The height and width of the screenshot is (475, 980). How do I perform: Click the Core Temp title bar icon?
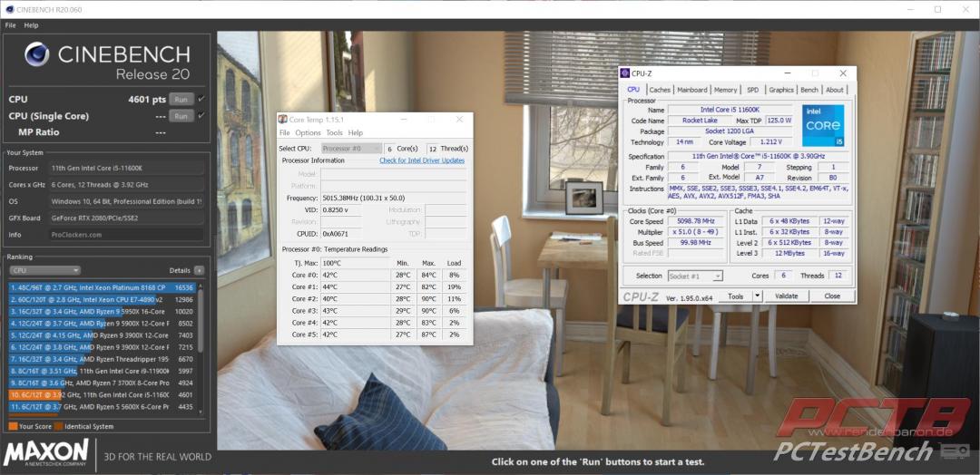tap(283, 120)
